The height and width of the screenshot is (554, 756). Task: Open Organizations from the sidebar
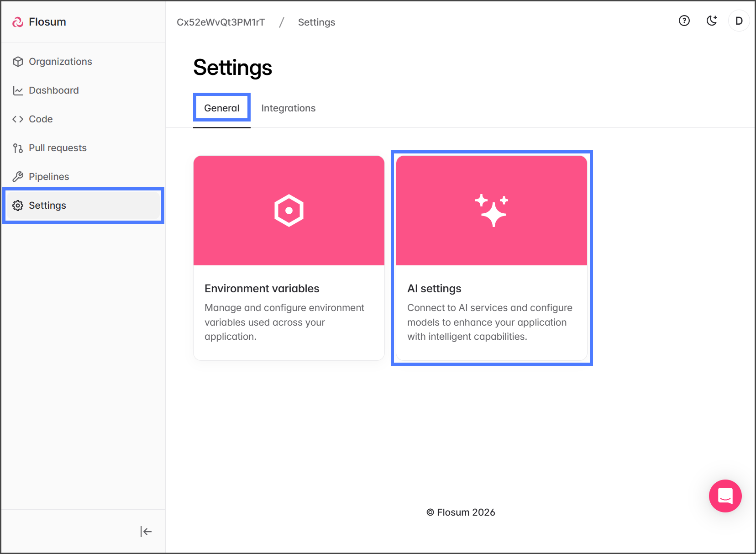click(x=60, y=62)
